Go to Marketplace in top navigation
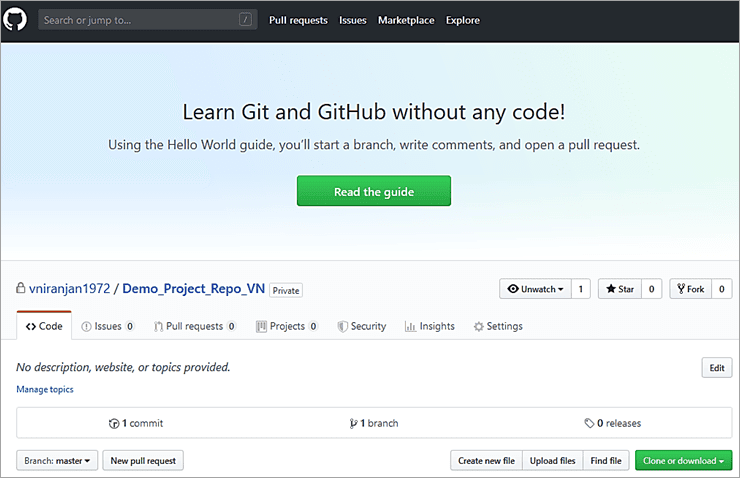 pyautogui.click(x=406, y=20)
